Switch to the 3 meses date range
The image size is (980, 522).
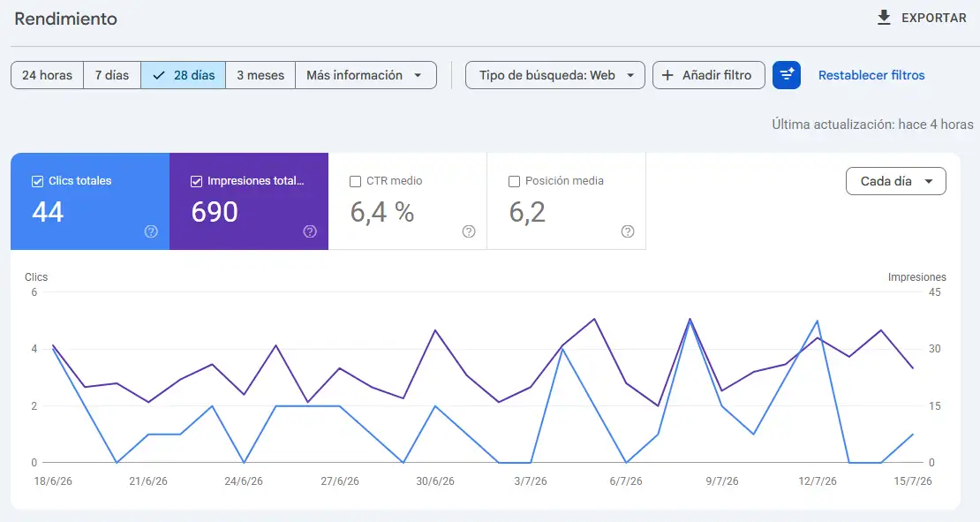click(260, 75)
